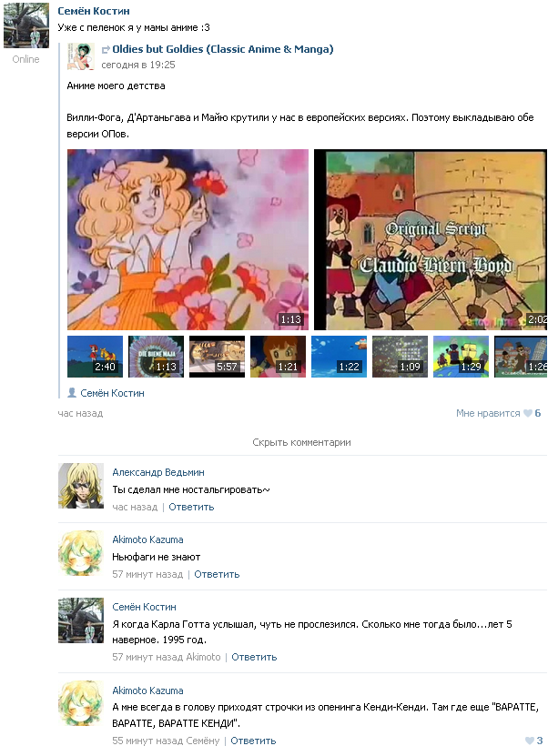Reply to the Ньюфаги не знают comment
Image resolution: width=558 pixels, height=756 pixels.
(217, 574)
